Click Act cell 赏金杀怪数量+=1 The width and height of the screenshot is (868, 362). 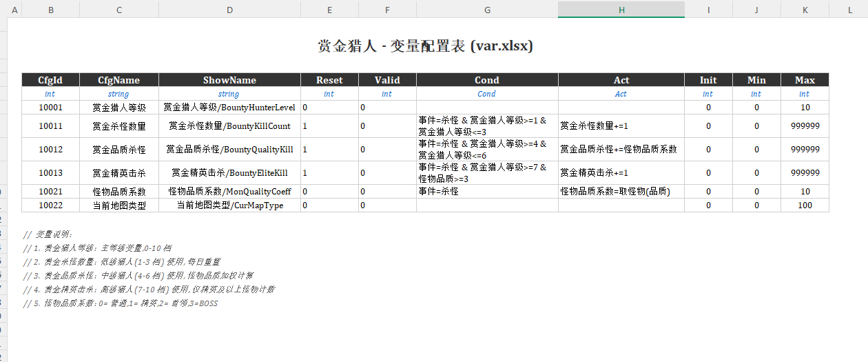pos(621,126)
